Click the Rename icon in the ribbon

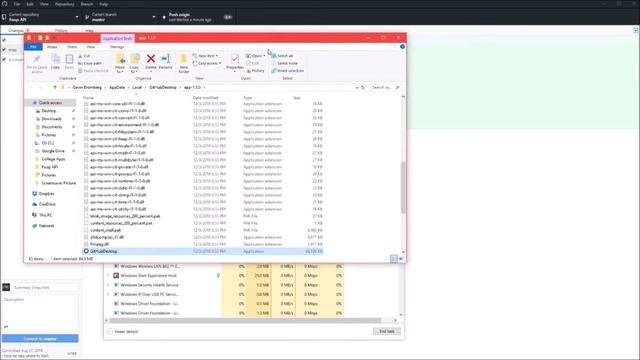[x=166, y=59]
